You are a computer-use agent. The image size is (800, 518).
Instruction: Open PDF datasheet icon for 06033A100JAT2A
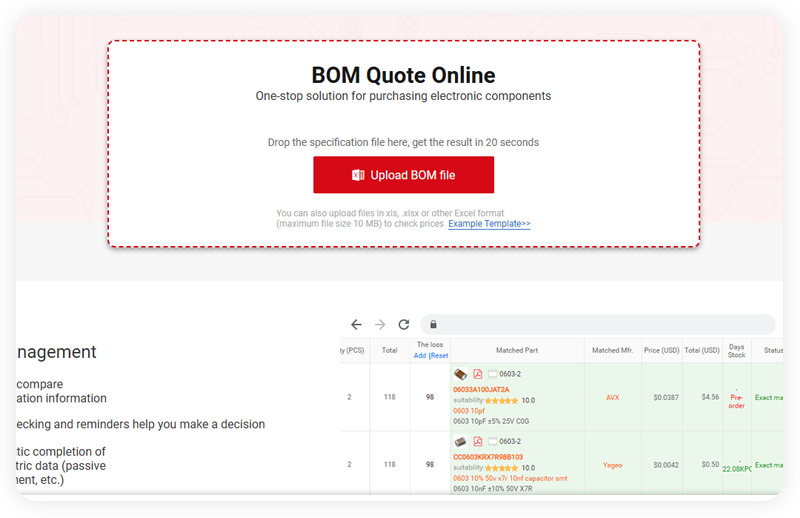pyautogui.click(x=478, y=374)
